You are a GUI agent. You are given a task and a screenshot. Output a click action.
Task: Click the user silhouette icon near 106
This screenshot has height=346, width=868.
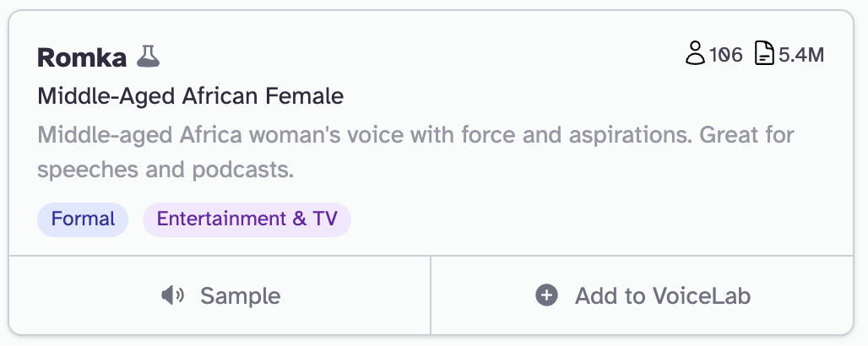tap(694, 55)
